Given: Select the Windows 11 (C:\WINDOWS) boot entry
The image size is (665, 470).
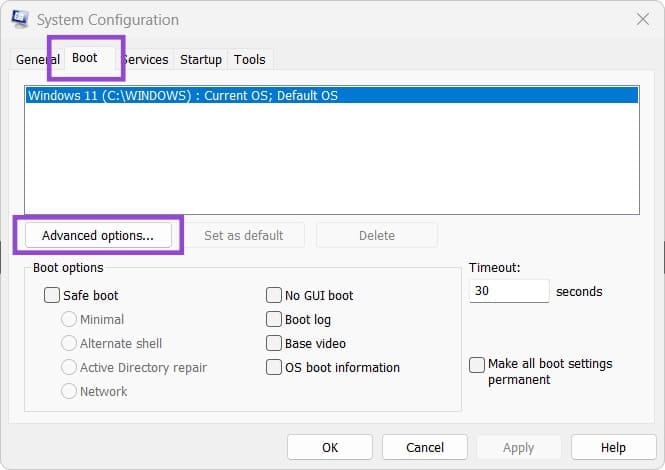Looking at the screenshot, I should [x=332, y=95].
